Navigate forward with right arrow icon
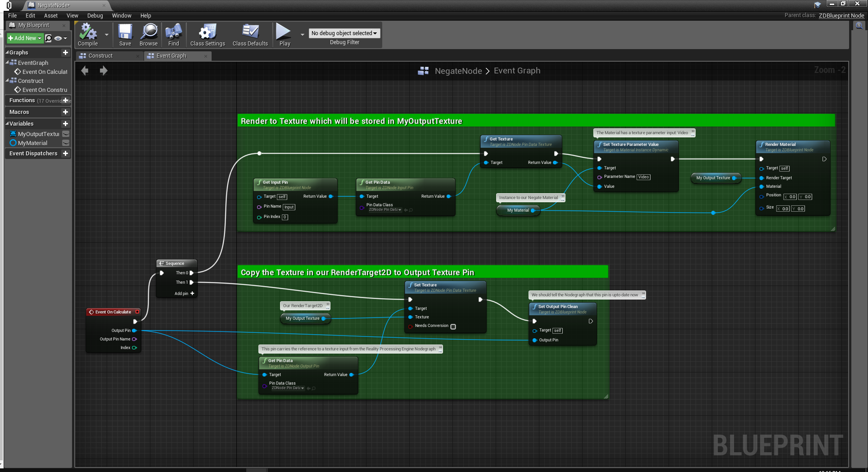The image size is (868, 472). [104, 71]
